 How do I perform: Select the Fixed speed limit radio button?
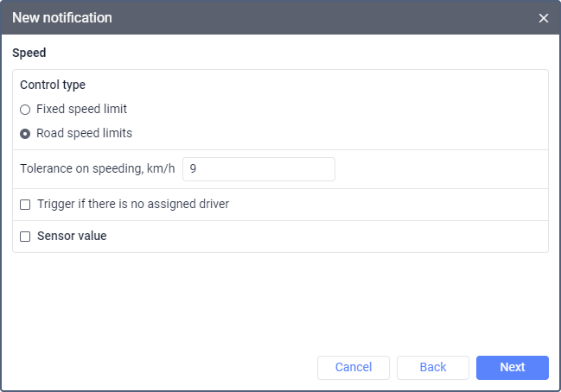[25, 110]
